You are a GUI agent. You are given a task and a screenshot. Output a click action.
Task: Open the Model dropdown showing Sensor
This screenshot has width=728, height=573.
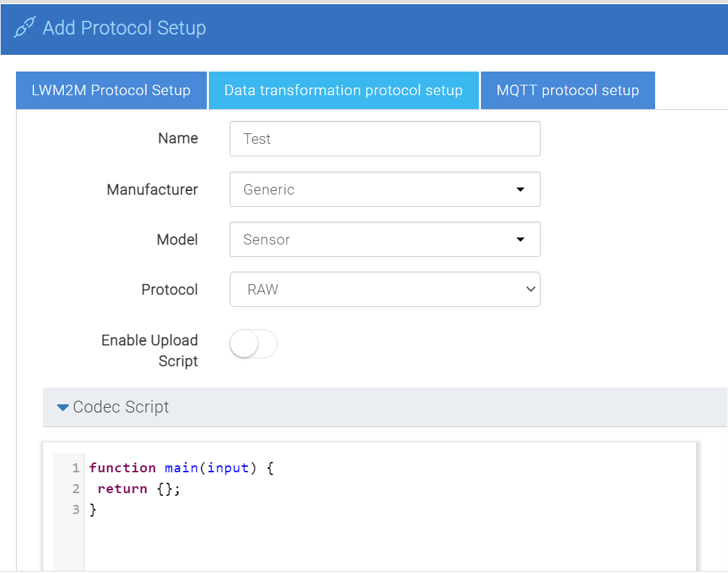coord(384,240)
